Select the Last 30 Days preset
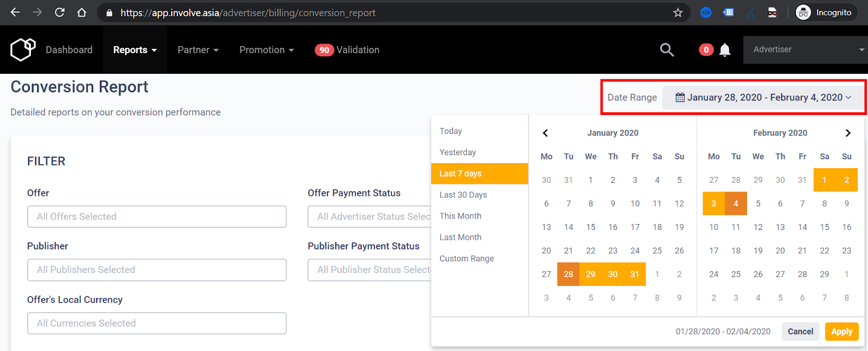This screenshot has height=351, width=868. (463, 195)
